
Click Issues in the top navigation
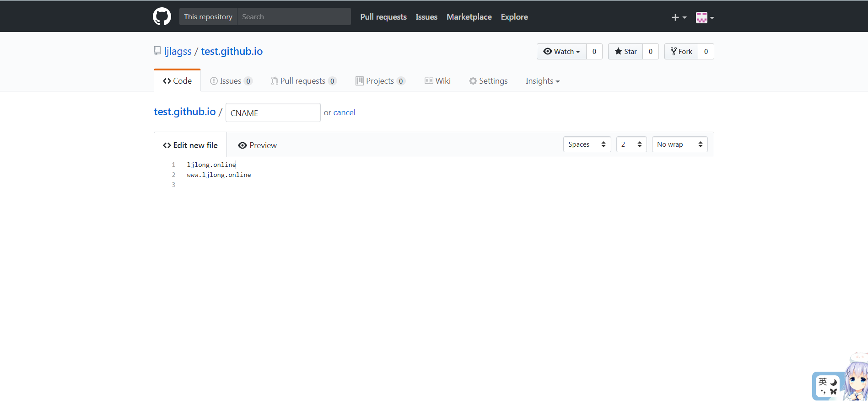click(x=426, y=17)
